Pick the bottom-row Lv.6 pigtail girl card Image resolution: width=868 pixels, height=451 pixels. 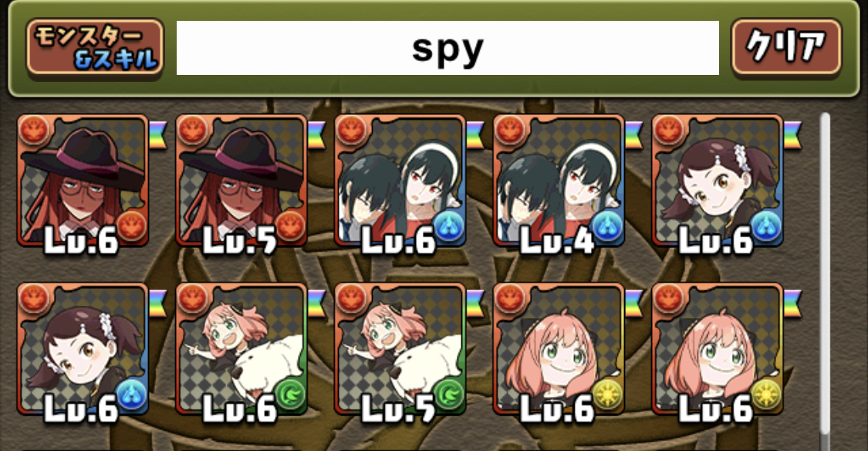click(83, 349)
